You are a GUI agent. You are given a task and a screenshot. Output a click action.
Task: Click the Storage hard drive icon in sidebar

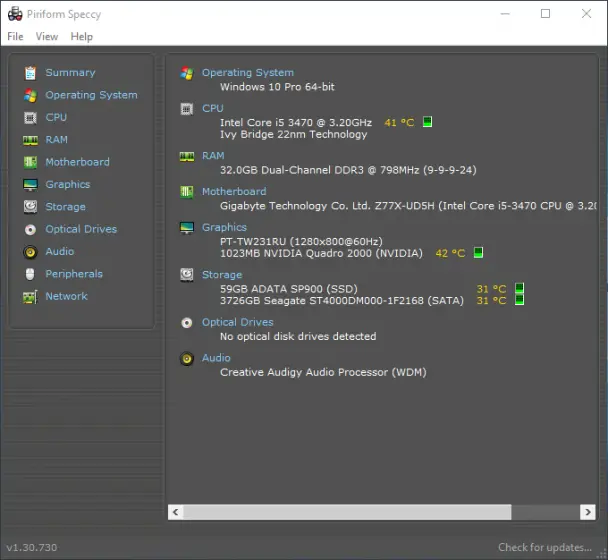(30, 207)
